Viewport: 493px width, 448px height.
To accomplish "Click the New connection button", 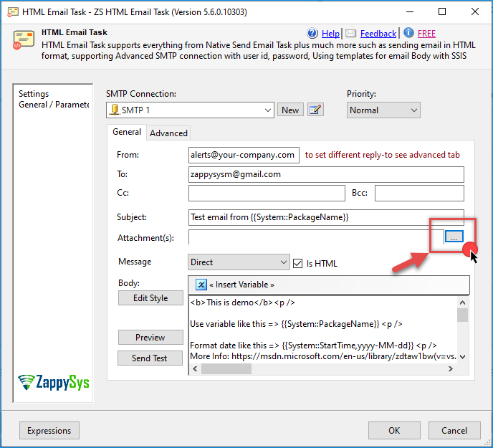I will (x=290, y=110).
